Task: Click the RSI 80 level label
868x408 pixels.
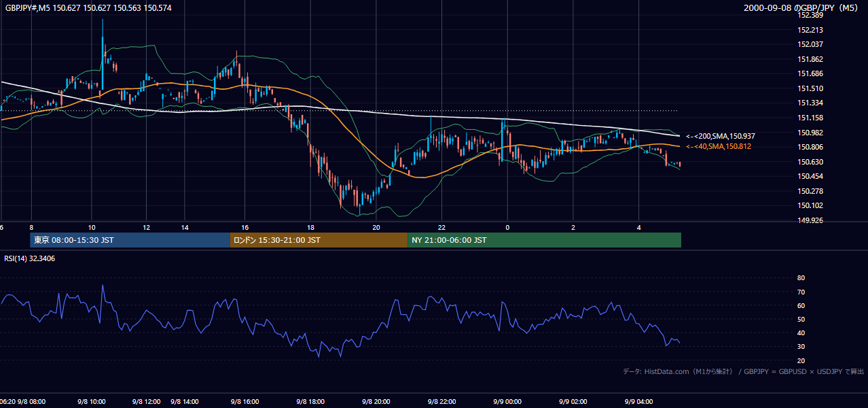Action: [x=801, y=278]
